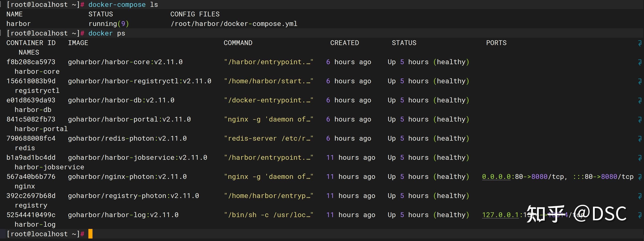Click the line-wrap arrow on the harbor-jobservice row
The height and width of the screenshot is (241, 644).
pyautogui.click(x=639, y=158)
